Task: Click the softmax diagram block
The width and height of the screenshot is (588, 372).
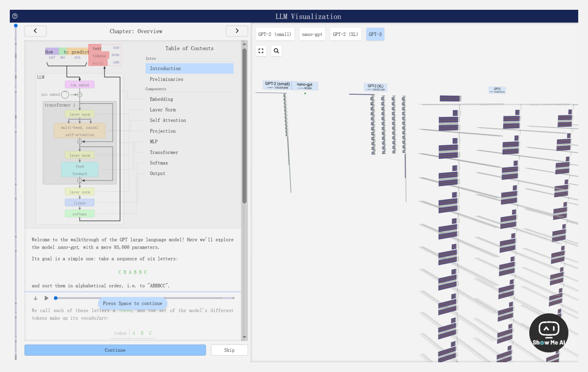Action: pyautogui.click(x=79, y=214)
